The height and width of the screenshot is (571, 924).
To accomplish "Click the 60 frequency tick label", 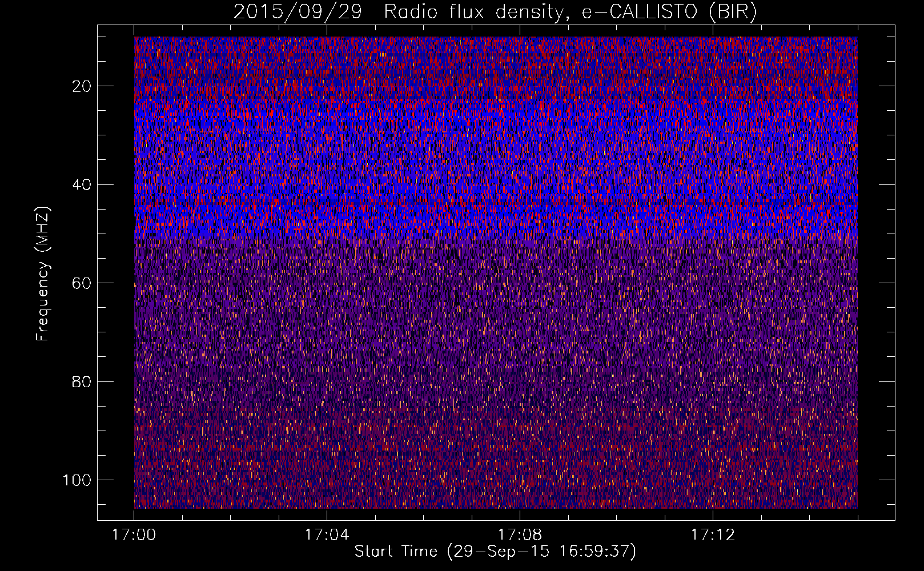I will pyautogui.click(x=82, y=283).
